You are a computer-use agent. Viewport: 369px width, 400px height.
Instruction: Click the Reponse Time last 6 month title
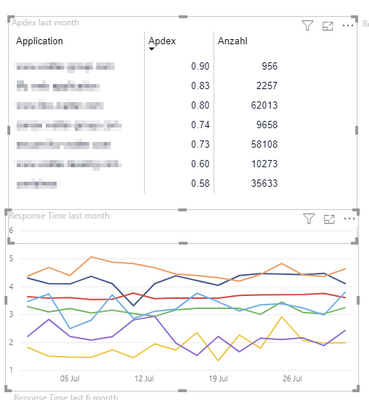66,397
